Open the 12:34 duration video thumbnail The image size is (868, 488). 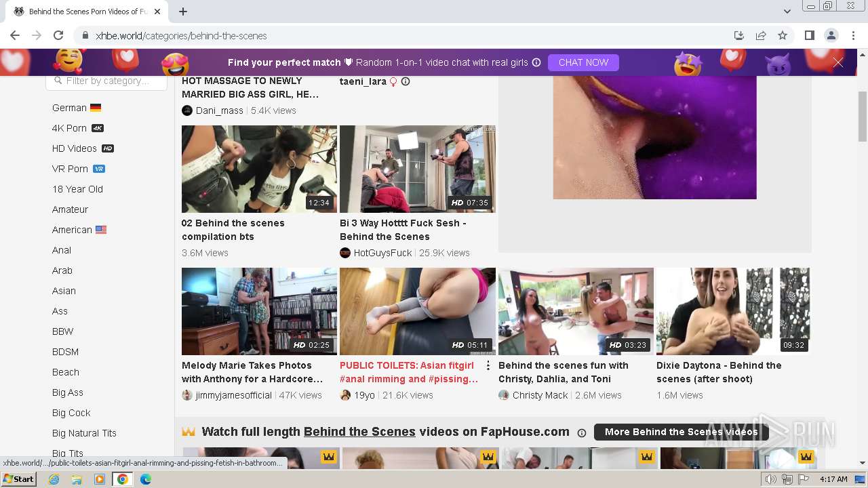click(259, 169)
